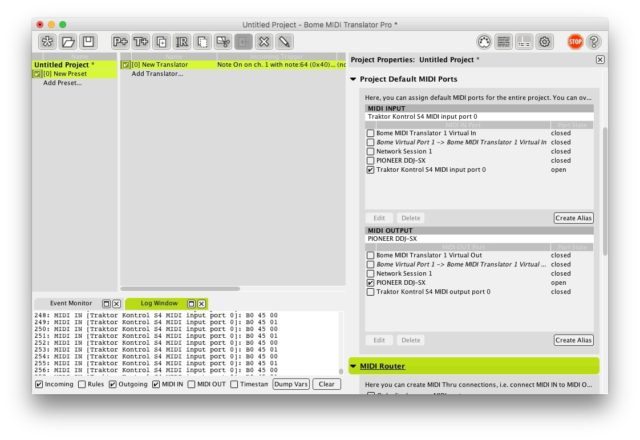
Task: Click the log window vertical scrollbar
Action: (x=341, y=372)
